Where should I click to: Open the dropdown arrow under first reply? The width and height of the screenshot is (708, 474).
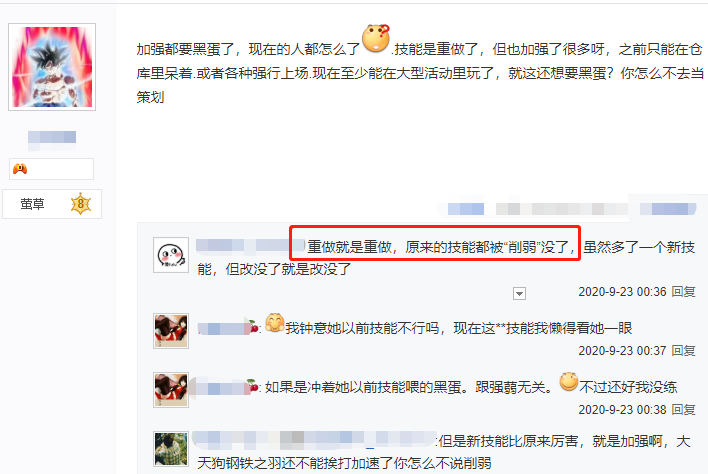click(x=519, y=294)
